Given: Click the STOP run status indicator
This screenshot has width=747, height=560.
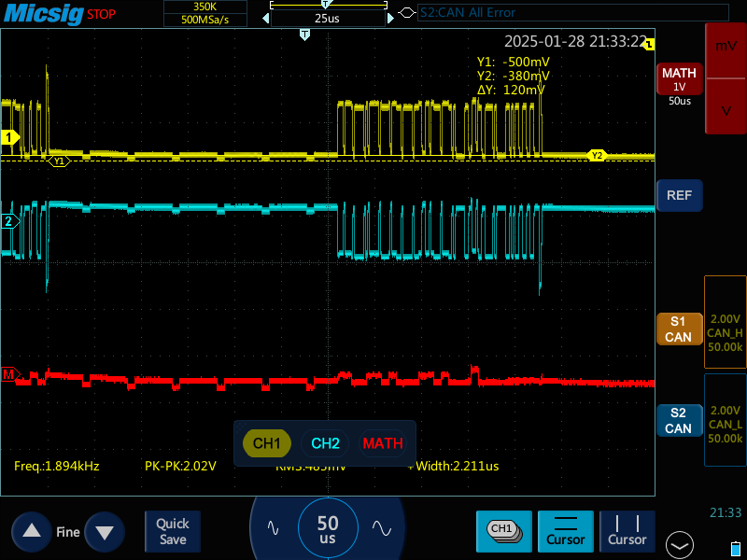Looking at the screenshot, I should point(101,14).
